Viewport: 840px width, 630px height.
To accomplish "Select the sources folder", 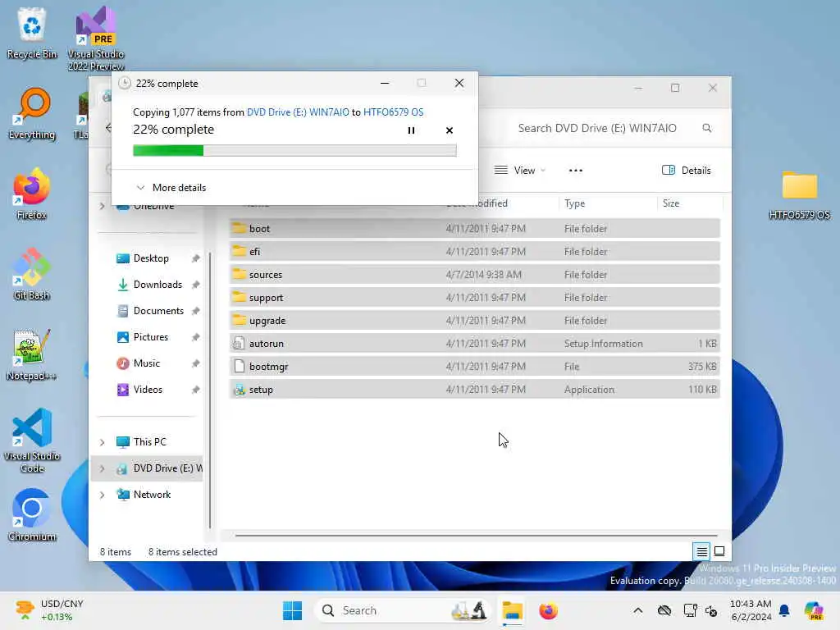I will (475, 275).
